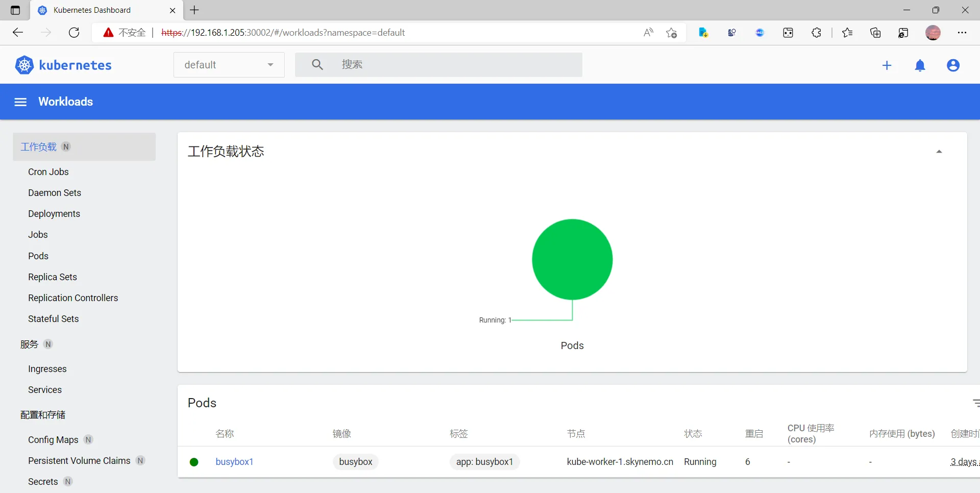Click the 镜像 column header
Screen dimensions: 980x493
[x=342, y=434]
